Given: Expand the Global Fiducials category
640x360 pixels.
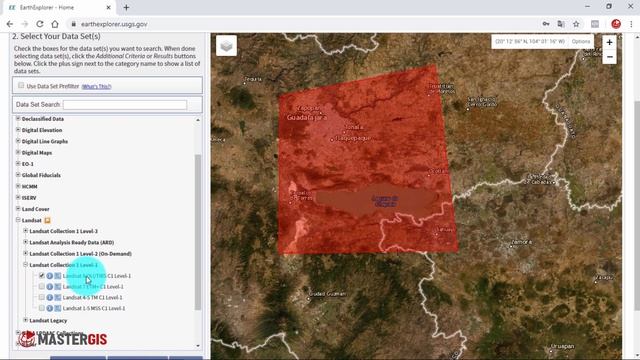Looking at the screenshot, I should [x=18, y=175].
